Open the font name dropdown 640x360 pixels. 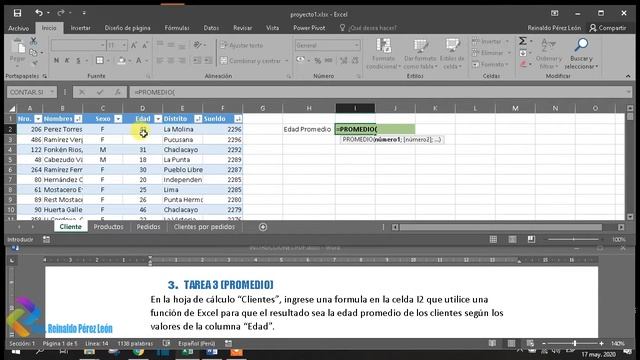coord(102,45)
